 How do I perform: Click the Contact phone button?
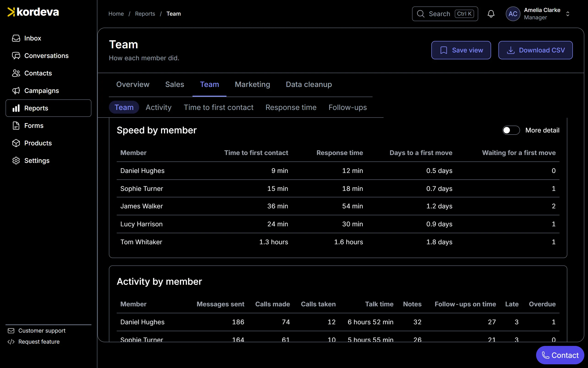[x=560, y=355]
